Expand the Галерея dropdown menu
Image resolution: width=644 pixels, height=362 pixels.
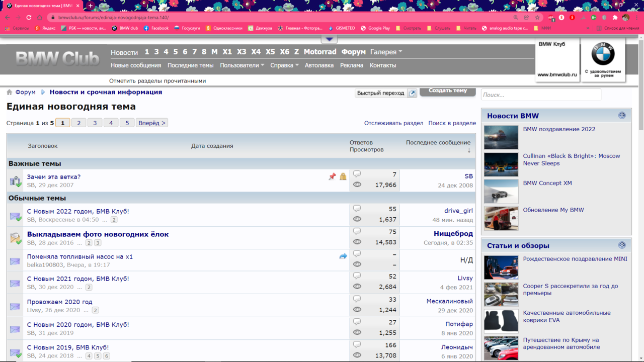tap(386, 52)
